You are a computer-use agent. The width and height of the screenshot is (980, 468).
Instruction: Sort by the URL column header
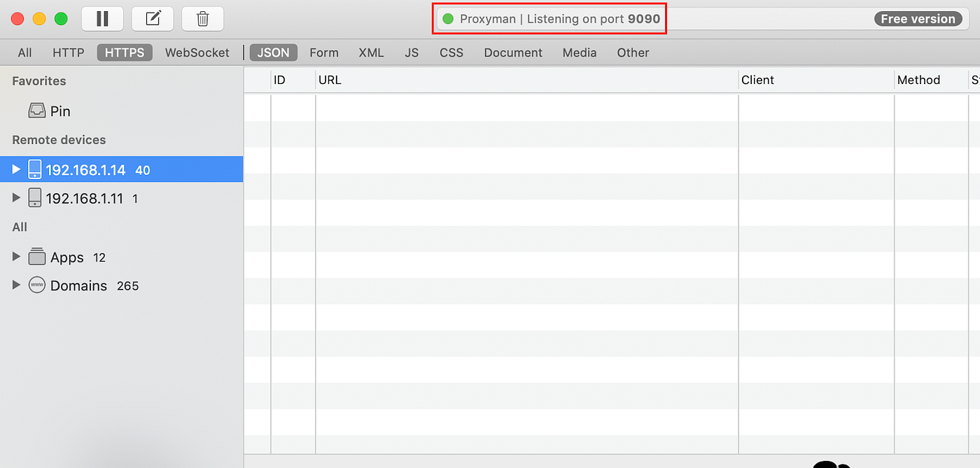[527, 80]
